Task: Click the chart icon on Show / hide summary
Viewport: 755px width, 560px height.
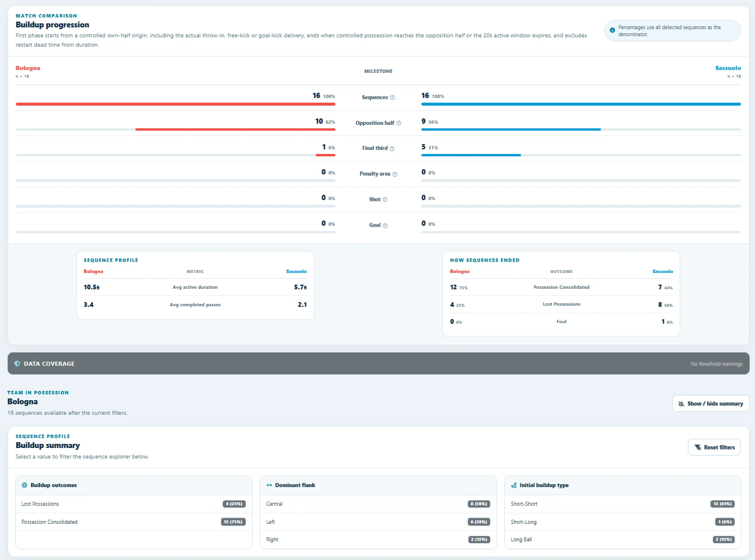Action: 681,404
